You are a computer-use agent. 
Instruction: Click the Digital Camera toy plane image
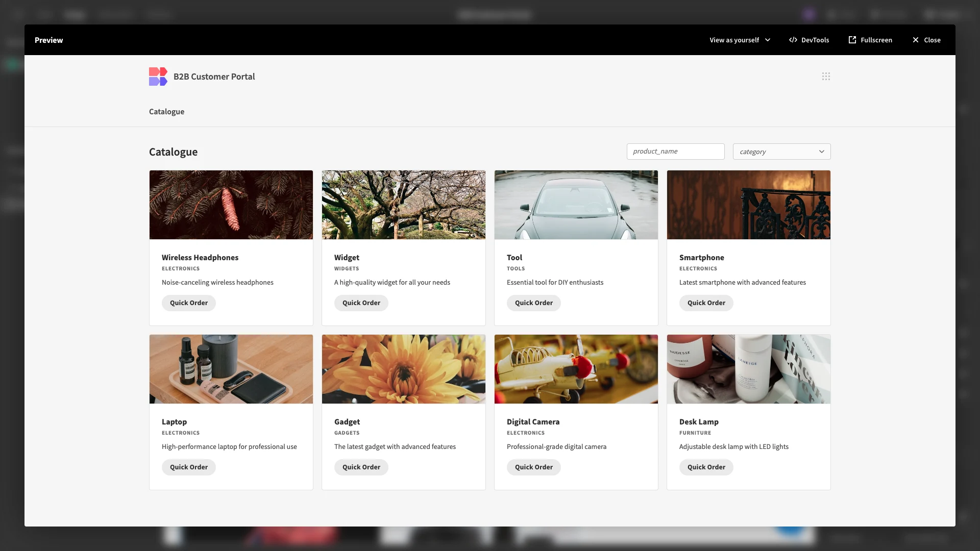click(576, 369)
